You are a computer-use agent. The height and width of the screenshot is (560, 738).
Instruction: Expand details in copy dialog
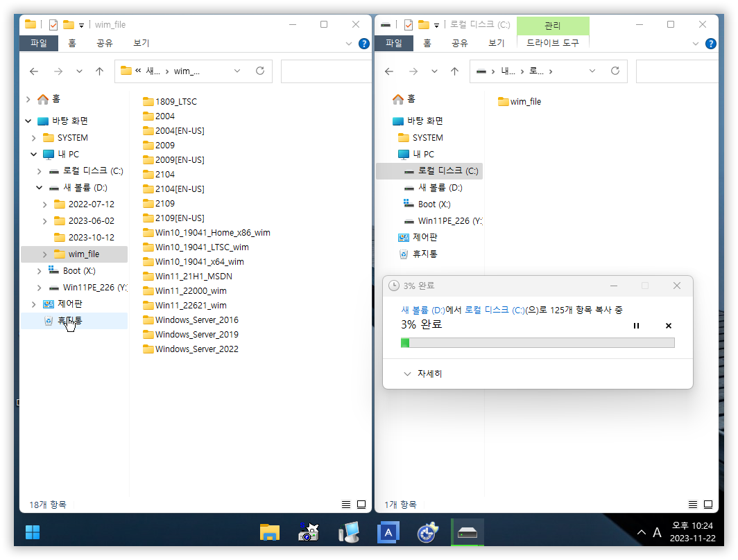tap(422, 374)
